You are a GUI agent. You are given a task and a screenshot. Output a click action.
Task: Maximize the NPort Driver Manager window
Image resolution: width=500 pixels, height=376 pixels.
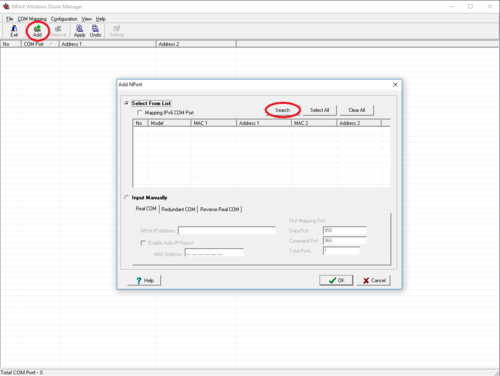click(x=470, y=6)
